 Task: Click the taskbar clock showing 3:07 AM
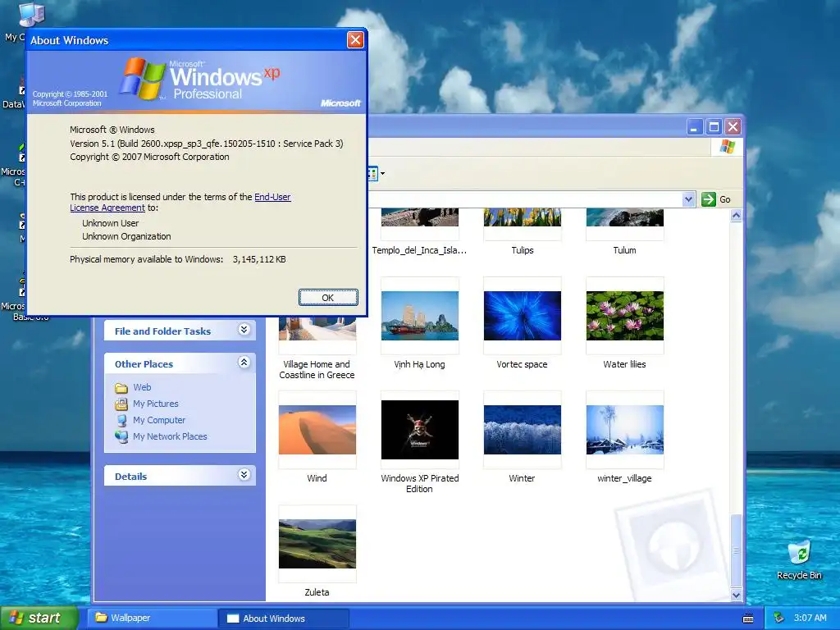point(810,618)
